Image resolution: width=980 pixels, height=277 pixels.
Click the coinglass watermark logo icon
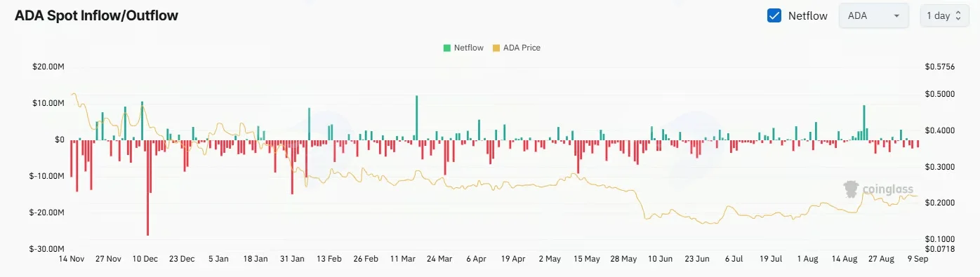click(852, 189)
